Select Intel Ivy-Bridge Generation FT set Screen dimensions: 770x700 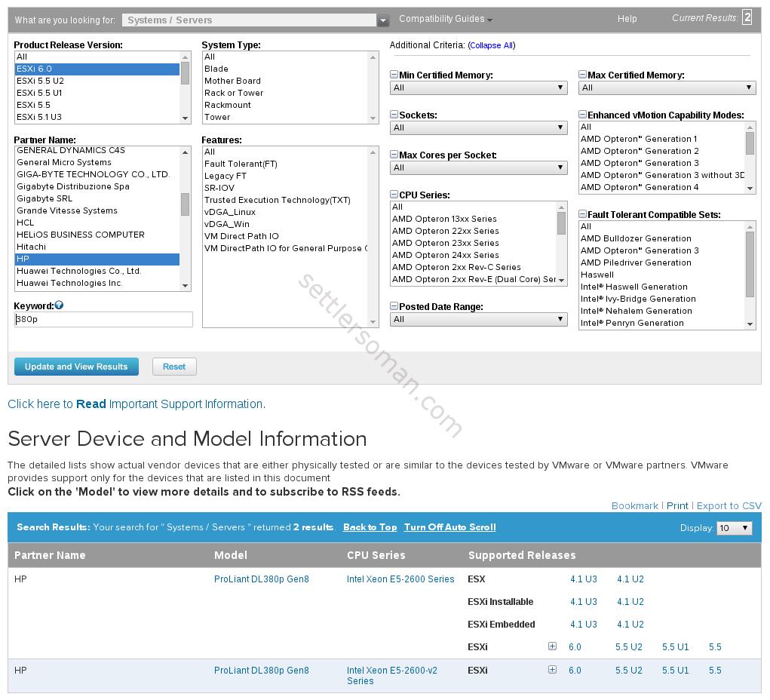point(662,299)
